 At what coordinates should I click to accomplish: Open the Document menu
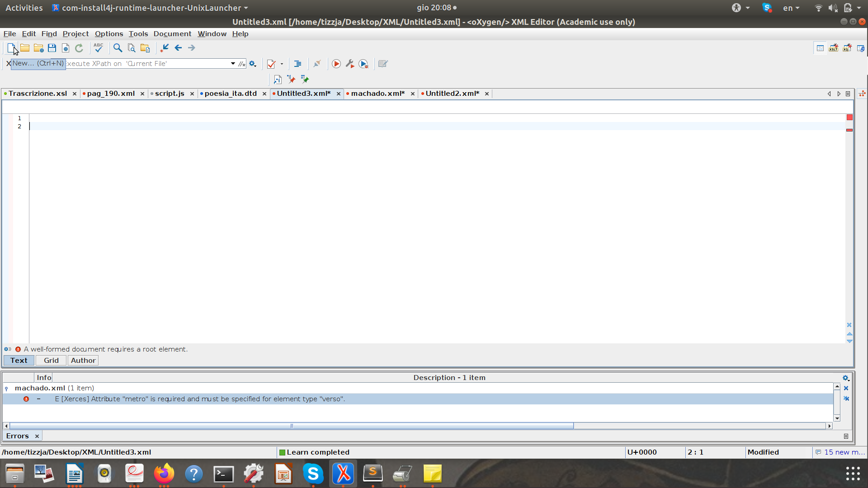click(172, 34)
